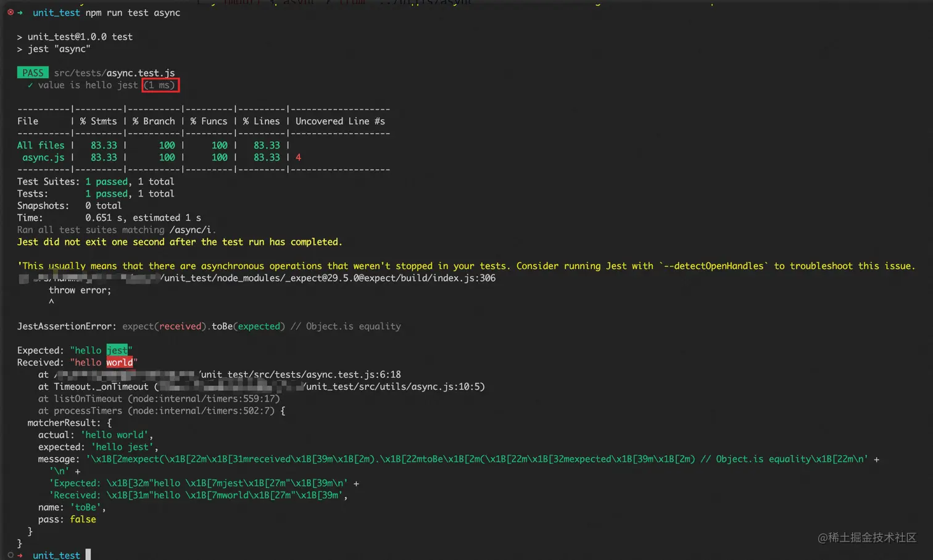This screenshot has width=933, height=560.
Task: Click the 'Test Suites: 1 passed, 1 total' line
Action: point(96,181)
